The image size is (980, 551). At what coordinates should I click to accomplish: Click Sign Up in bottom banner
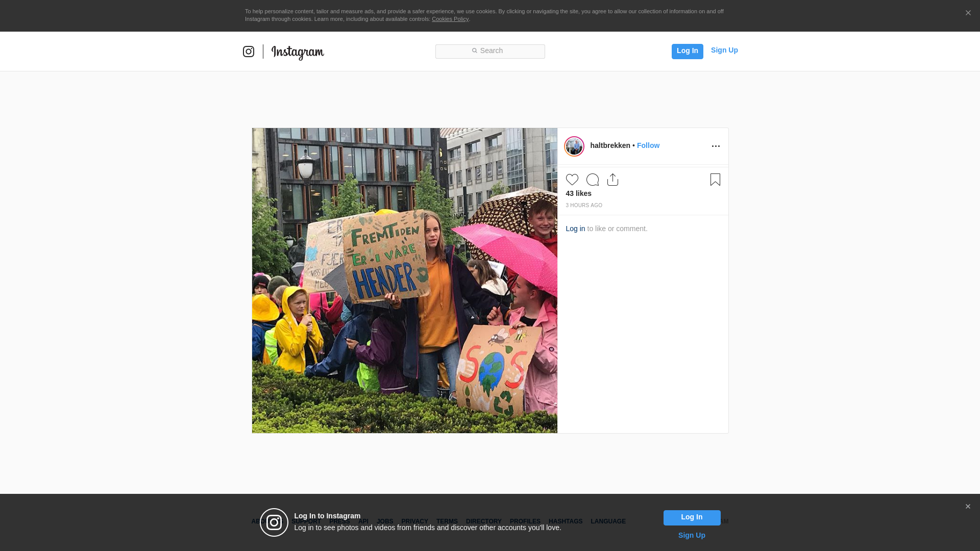click(692, 535)
